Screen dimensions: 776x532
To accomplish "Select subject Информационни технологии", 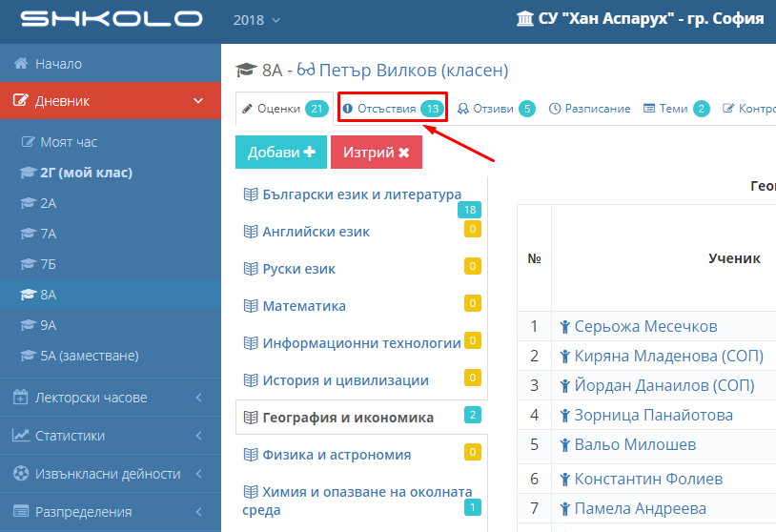I will coord(361,343).
